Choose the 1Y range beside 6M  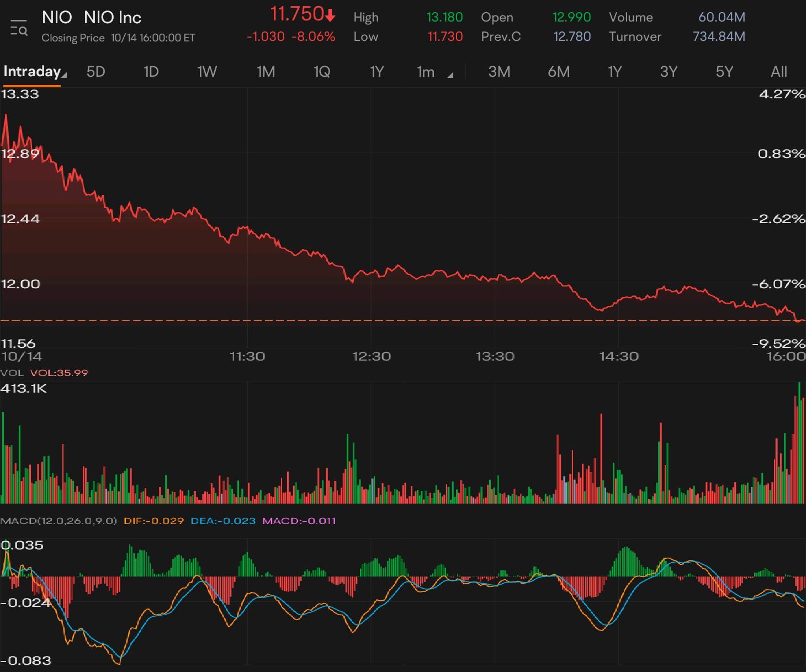[x=614, y=72]
